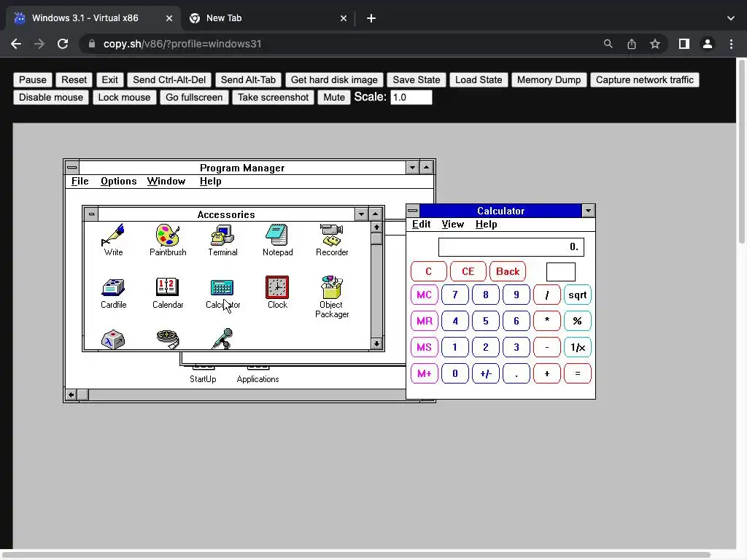The image size is (747, 560).
Task: Select the Calendar icon
Action: point(168,292)
